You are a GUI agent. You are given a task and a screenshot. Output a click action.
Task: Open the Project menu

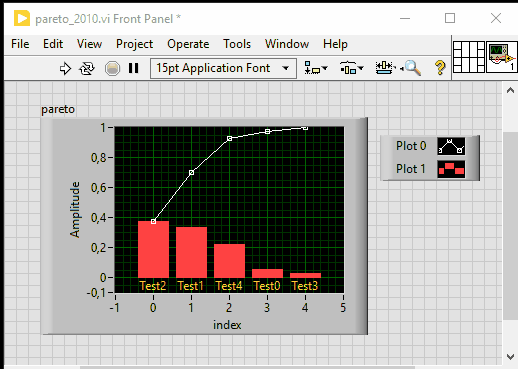134,44
